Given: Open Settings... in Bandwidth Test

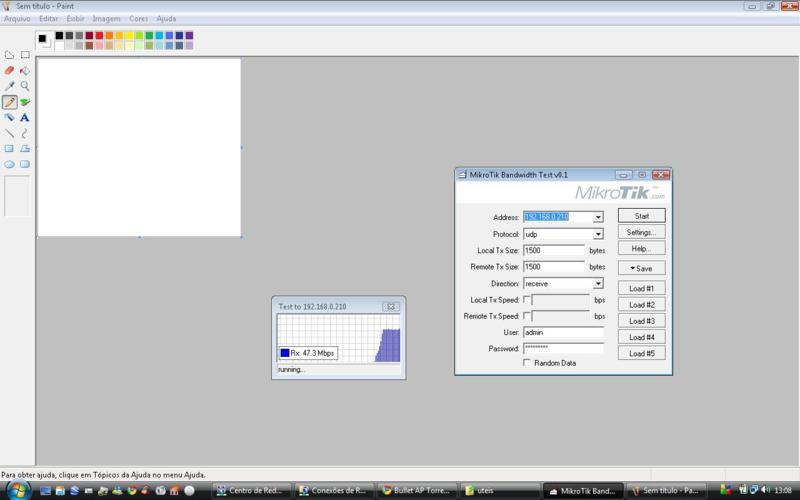Looking at the screenshot, I should click(x=641, y=232).
